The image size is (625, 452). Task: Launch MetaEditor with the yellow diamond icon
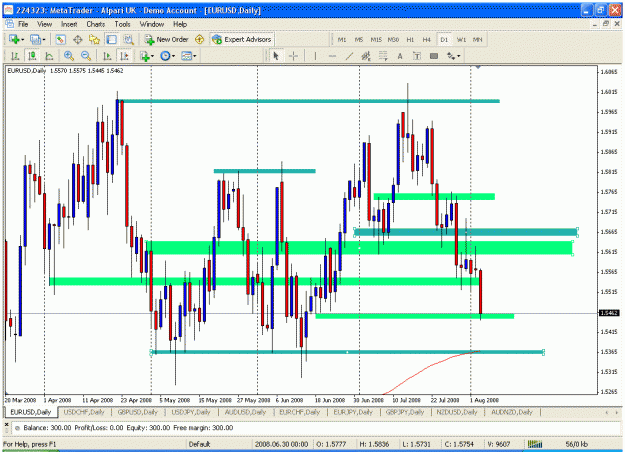(199, 39)
